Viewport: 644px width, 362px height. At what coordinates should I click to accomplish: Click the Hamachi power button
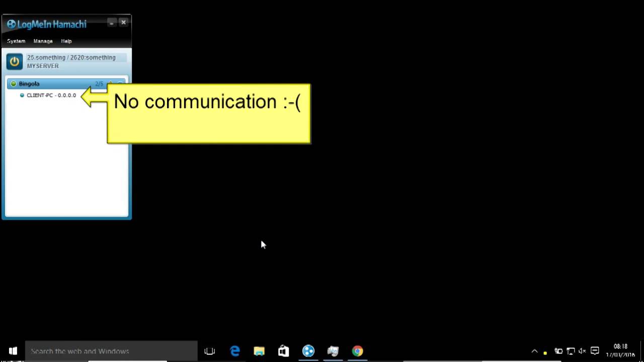[14, 61]
